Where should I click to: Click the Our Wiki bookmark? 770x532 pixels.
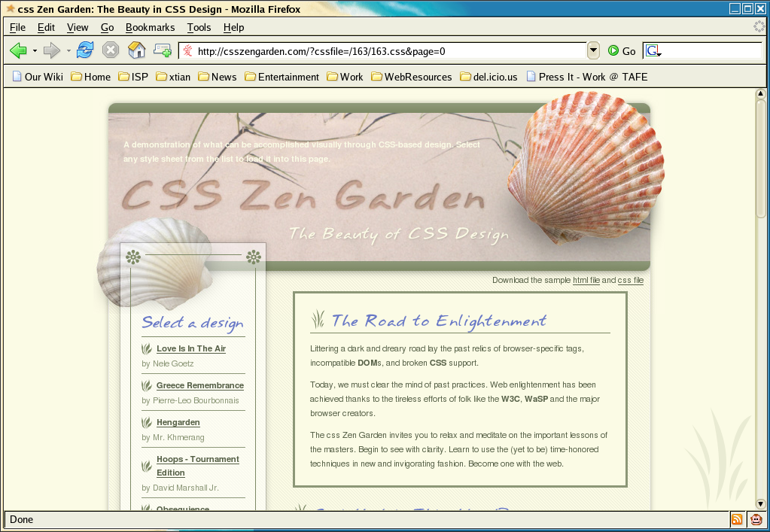coord(38,77)
